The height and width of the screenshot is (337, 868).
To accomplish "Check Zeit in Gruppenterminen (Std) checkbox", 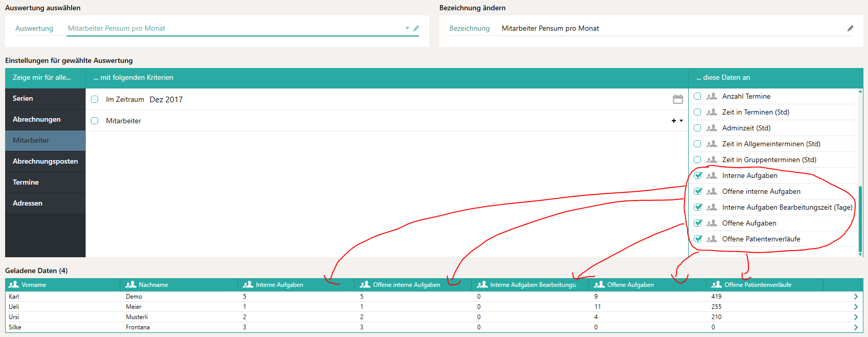I will coord(697,160).
